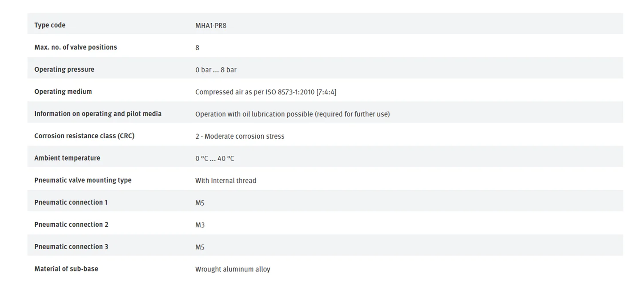This screenshot has height=292, width=644.
Task: Select the Max. no. of valve positions label
Action: coord(76,47)
